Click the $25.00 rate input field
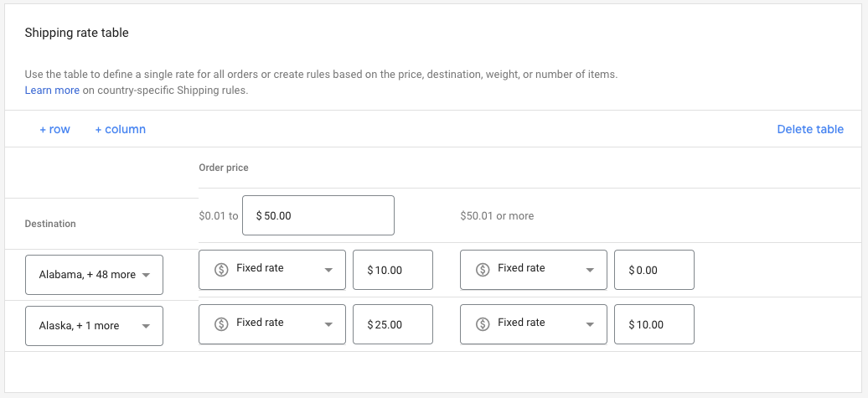This screenshot has height=398, width=868. coord(392,324)
